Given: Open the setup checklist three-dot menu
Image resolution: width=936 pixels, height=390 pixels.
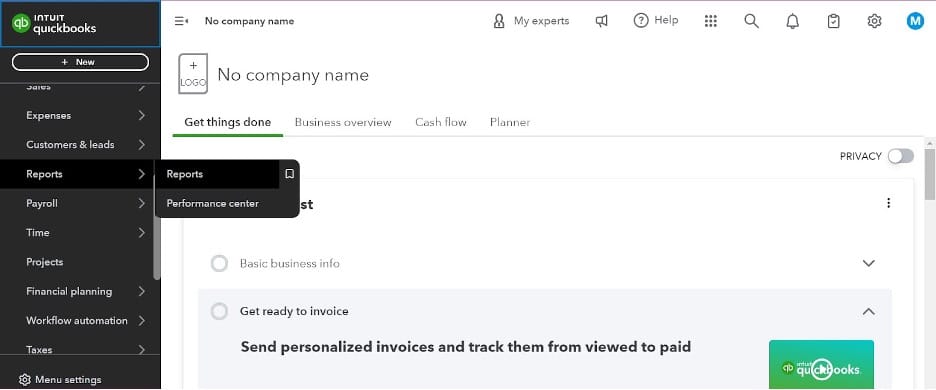Looking at the screenshot, I should click(x=888, y=203).
